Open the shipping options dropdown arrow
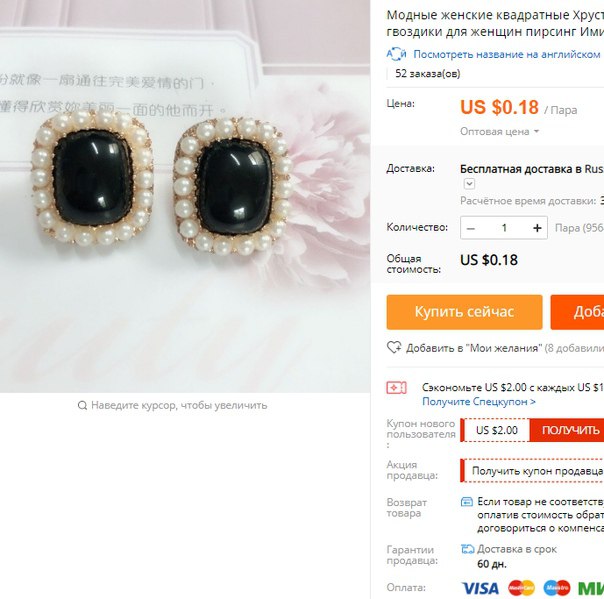This screenshot has width=604, height=599. click(x=469, y=184)
